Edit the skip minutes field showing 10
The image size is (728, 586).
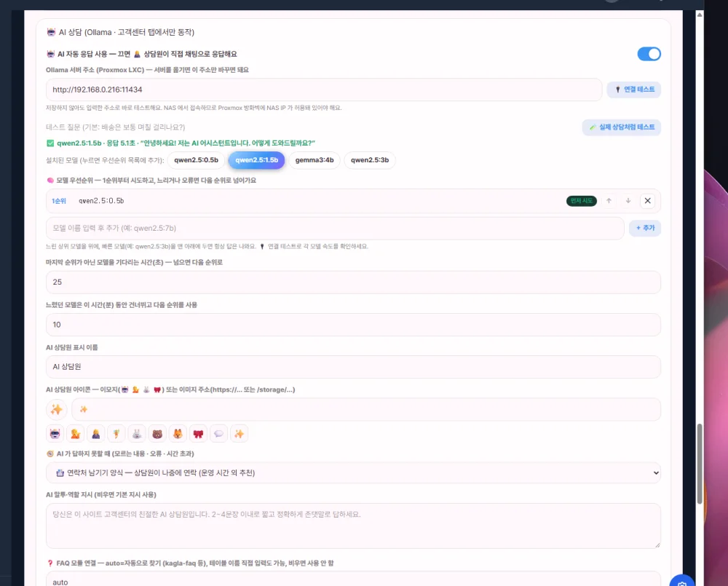353,325
